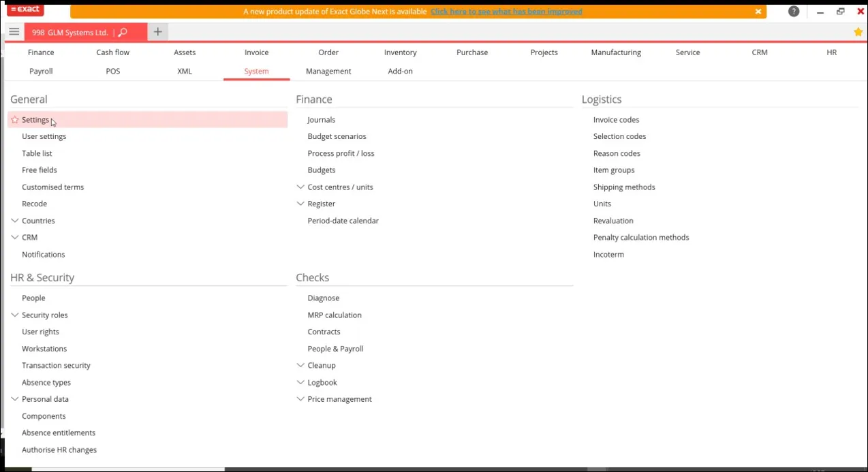Click the yellow favorites star icon
Image resolution: width=868 pixels, height=472 pixels.
(x=858, y=31)
